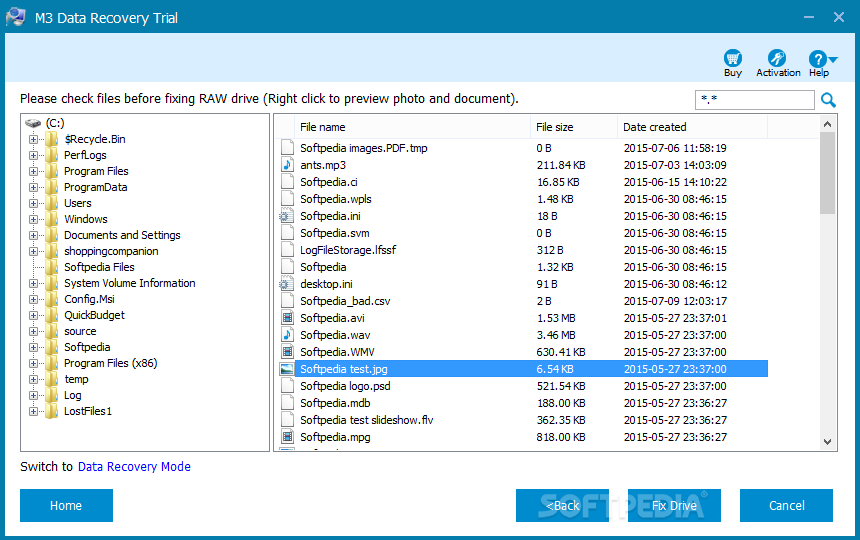This screenshot has width=860, height=540.
Task: Click the desktop.ini settings file icon
Action: [x=287, y=284]
